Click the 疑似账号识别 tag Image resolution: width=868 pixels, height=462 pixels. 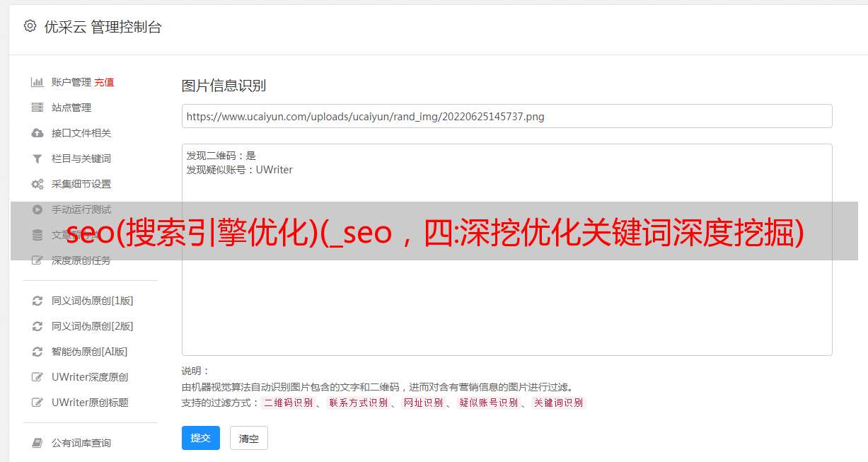tap(488, 403)
